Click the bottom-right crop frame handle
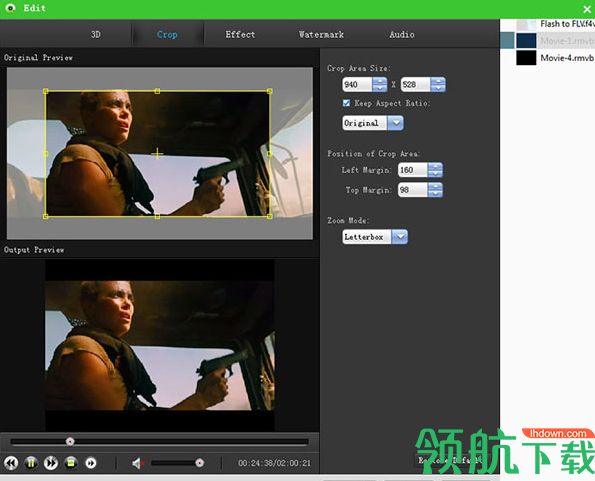595x481 pixels. (x=269, y=216)
